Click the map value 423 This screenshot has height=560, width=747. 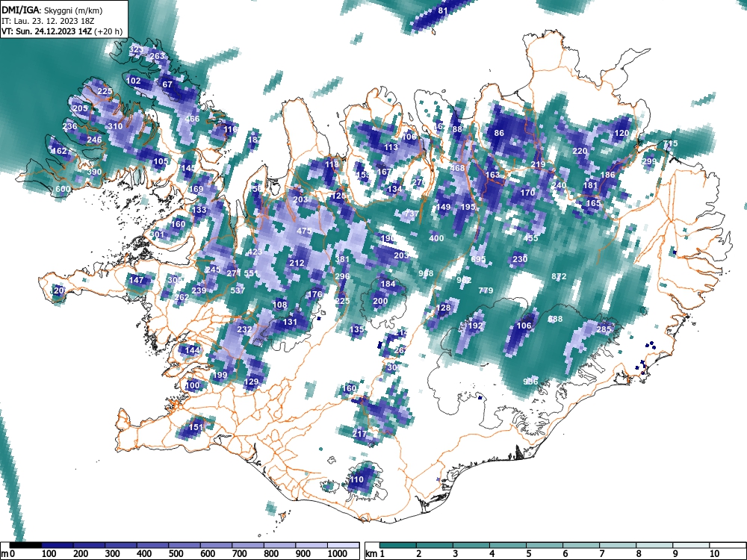tap(255, 252)
